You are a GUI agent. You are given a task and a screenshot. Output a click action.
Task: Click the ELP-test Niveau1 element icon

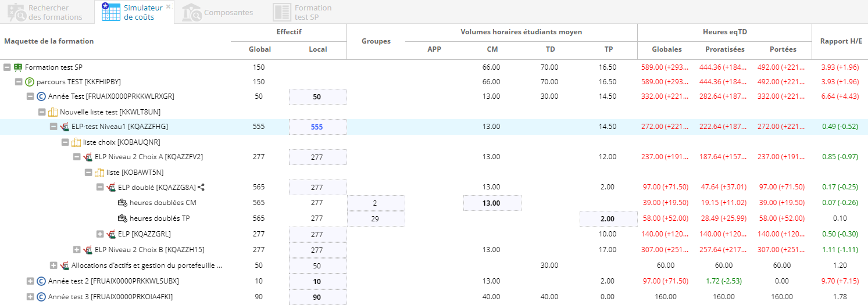point(65,127)
